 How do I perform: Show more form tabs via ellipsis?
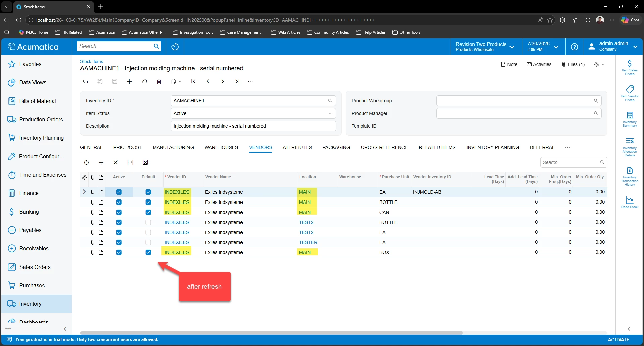567,147
